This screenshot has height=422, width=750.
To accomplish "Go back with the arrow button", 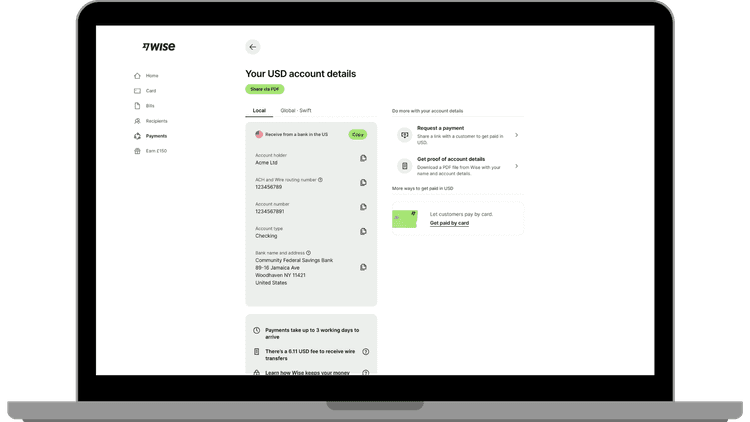I will 253,47.
